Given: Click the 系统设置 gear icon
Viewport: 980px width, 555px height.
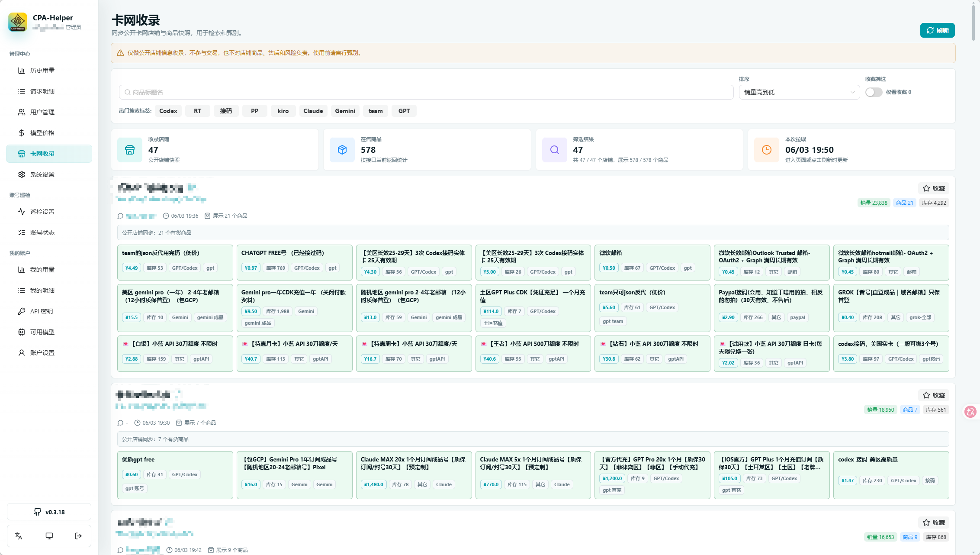Looking at the screenshot, I should click(x=21, y=174).
